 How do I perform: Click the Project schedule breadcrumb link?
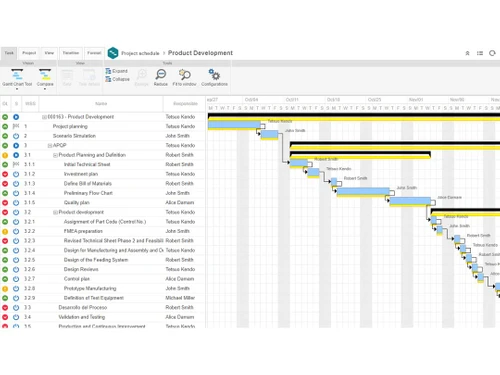(x=140, y=53)
